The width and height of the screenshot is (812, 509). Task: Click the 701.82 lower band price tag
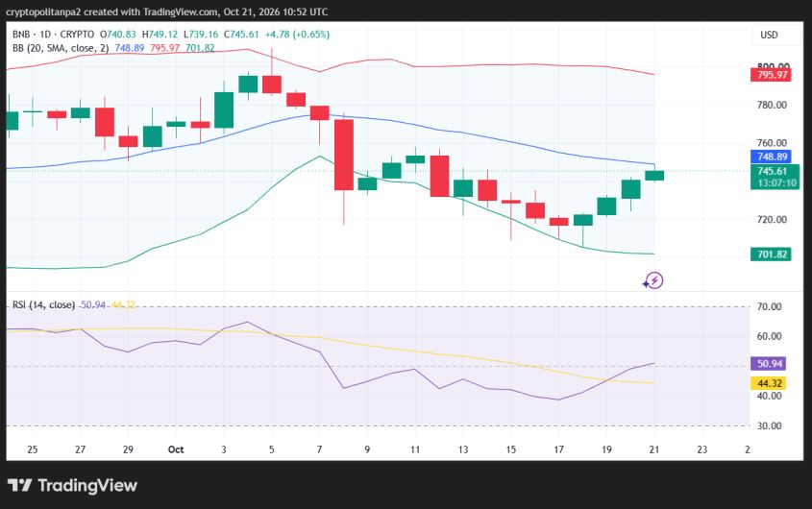point(771,254)
